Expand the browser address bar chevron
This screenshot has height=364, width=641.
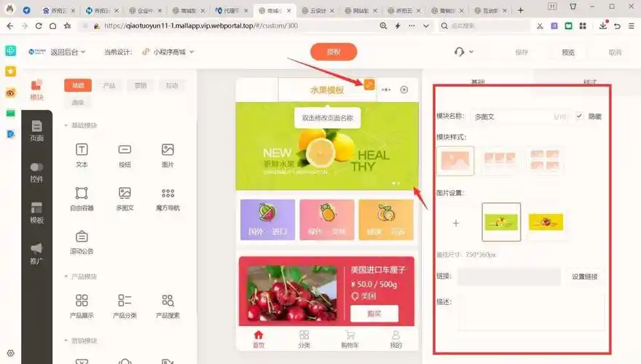[426, 25]
